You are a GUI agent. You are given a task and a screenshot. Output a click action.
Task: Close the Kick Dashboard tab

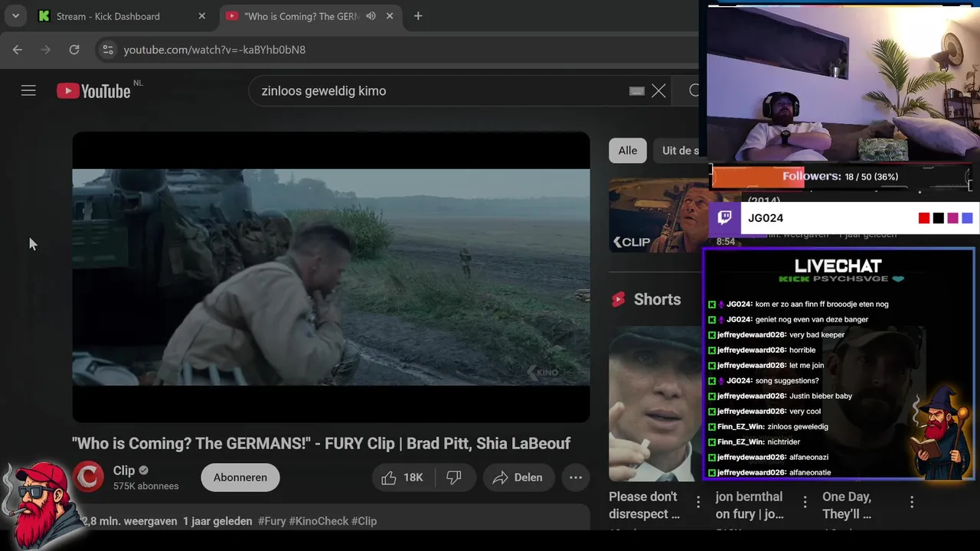click(202, 16)
